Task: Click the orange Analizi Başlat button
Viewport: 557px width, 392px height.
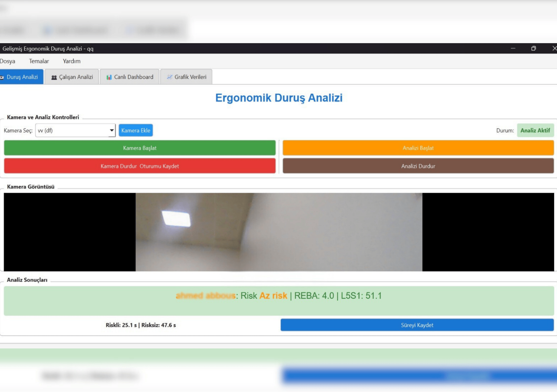Action: point(418,148)
